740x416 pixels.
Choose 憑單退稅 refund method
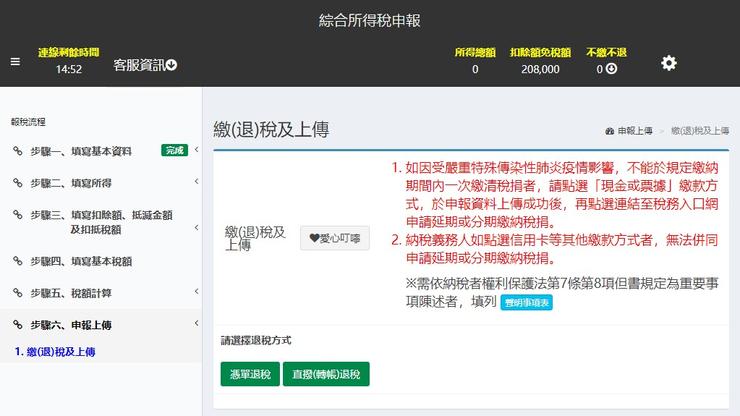(x=250, y=375)
